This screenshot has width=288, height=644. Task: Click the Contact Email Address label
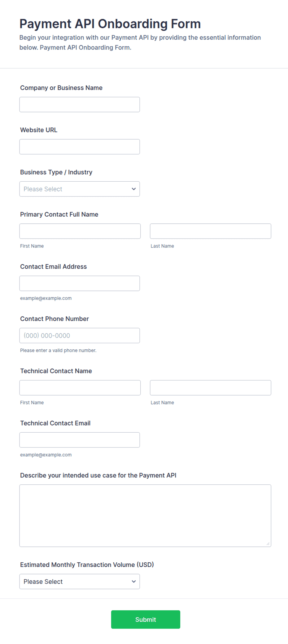pos(54,266)
